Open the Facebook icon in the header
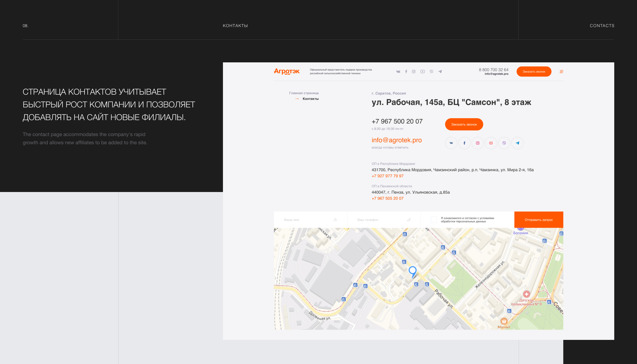This screenshot has width=637, height=364. tap(406, 71)
